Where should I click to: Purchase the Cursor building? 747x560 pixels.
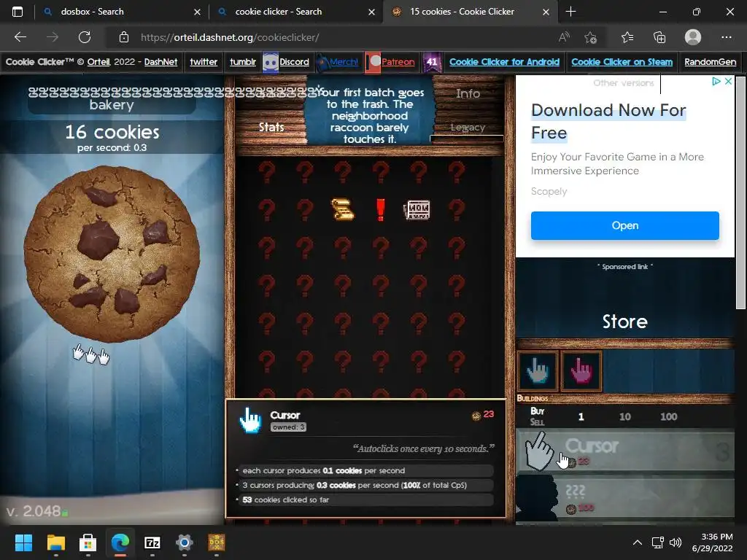(x=625, y=451)
